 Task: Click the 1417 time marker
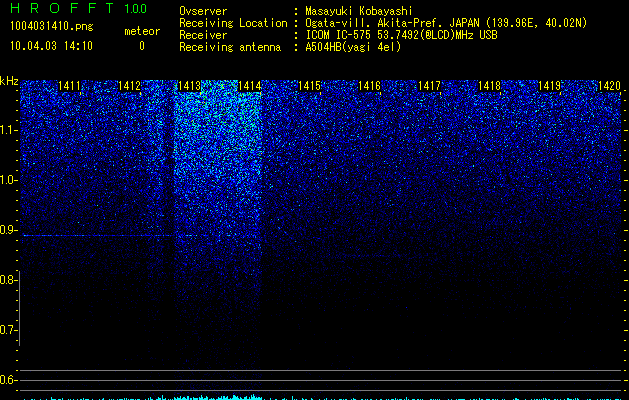click(430, 85)
